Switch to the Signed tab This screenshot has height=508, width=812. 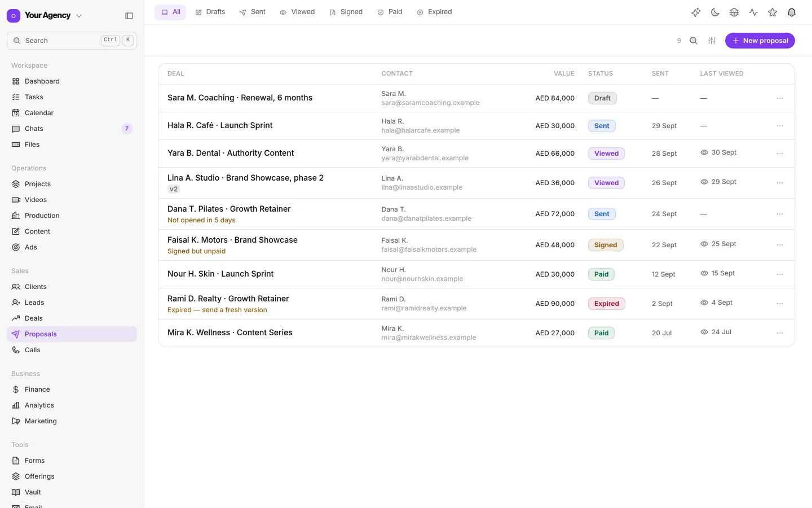pos(346,12)
